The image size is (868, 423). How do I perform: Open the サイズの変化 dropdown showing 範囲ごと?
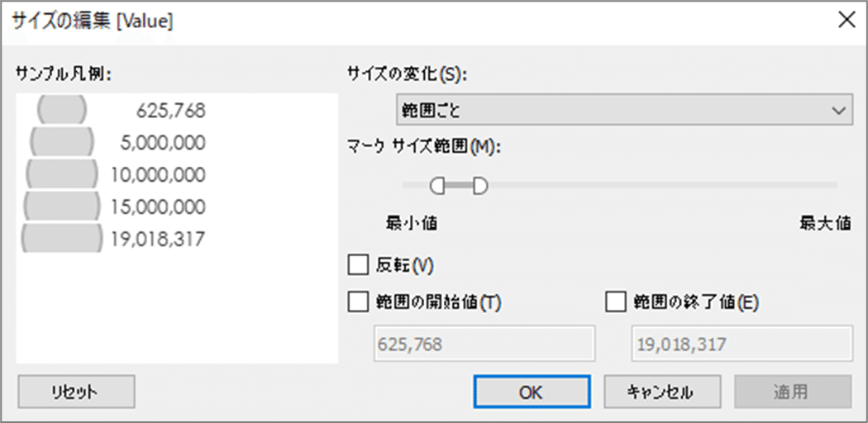(x=624, y=110)
